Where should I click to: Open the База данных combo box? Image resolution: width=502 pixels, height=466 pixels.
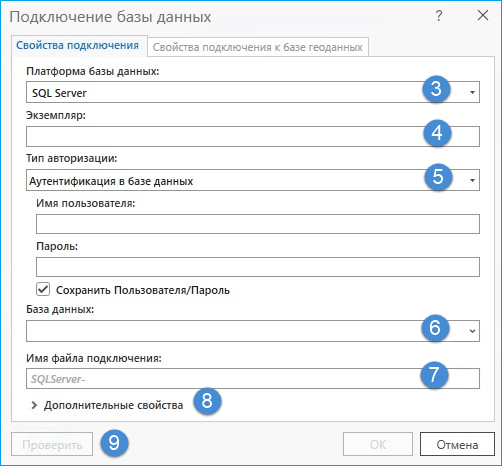tap(253, 331)
